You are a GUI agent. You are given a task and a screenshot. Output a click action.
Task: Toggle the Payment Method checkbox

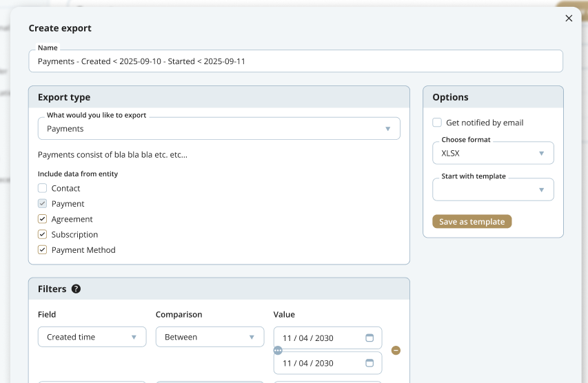click(x=43, y=250)
